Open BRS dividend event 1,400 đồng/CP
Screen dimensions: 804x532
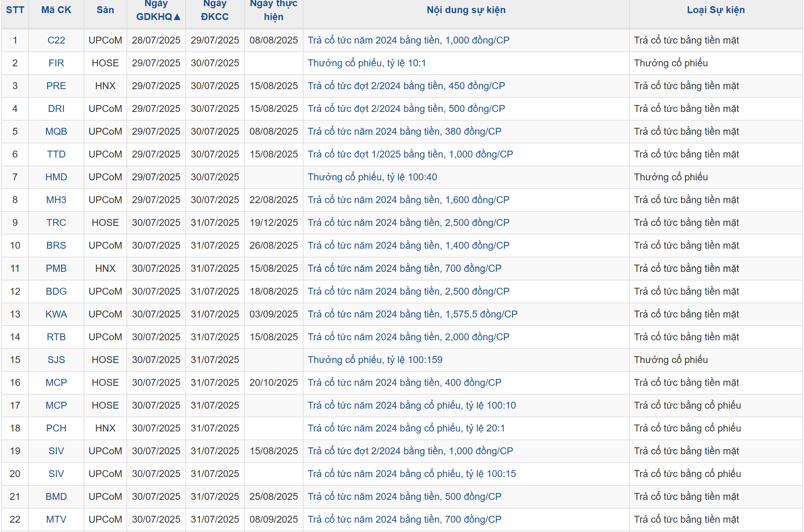[409, 246]
